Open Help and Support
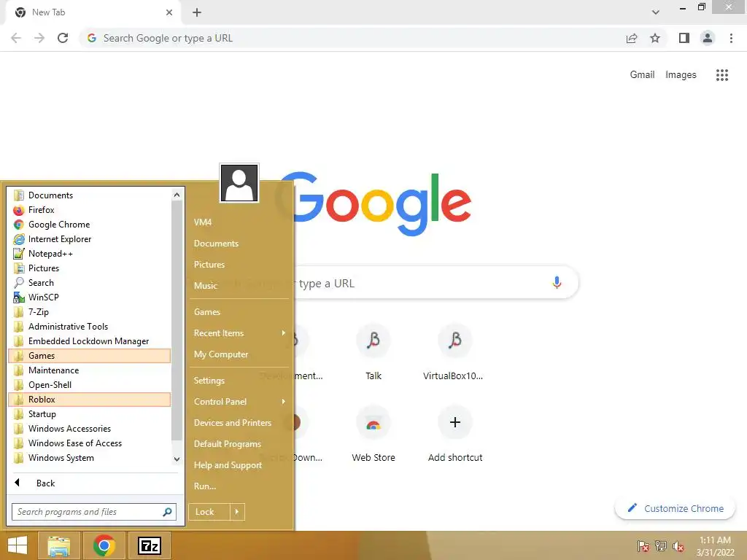Image resolution: width=747 pixels, height=560 pixels. (x=239, y=465)
